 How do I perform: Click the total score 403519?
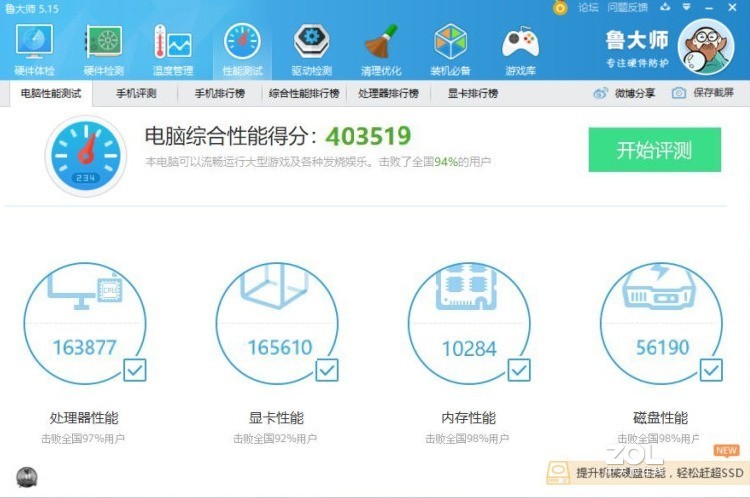coord(368,136)
